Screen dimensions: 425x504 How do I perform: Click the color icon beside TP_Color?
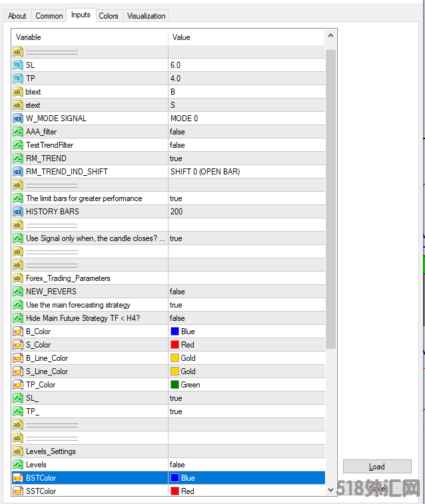tap(18, 385)
